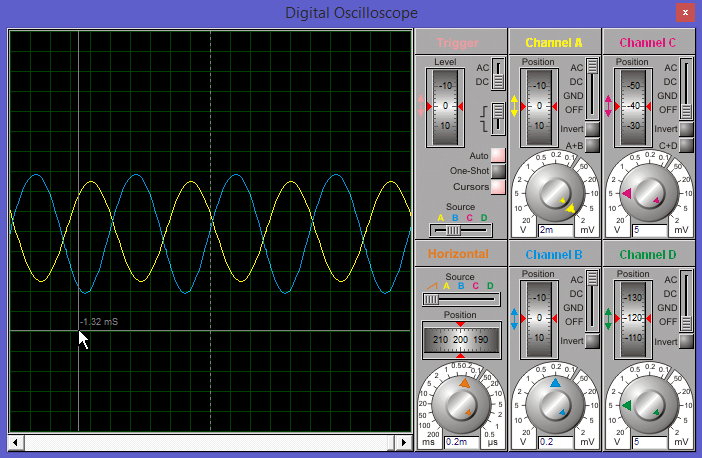Click the Channel D voltage knob
The width and height of the screenshot is (702, 458).
[649, 405]
